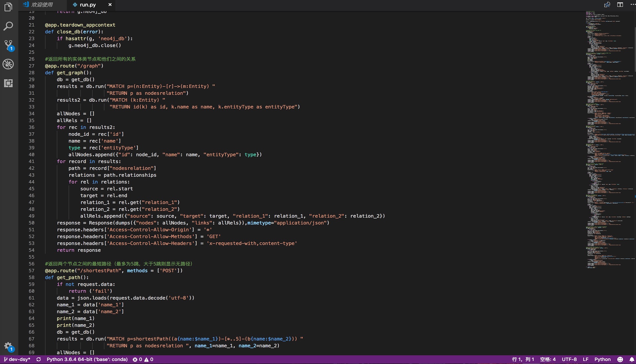636x364 pixels.
Task: Change file encoding via UTF-8
Action: 569,359
